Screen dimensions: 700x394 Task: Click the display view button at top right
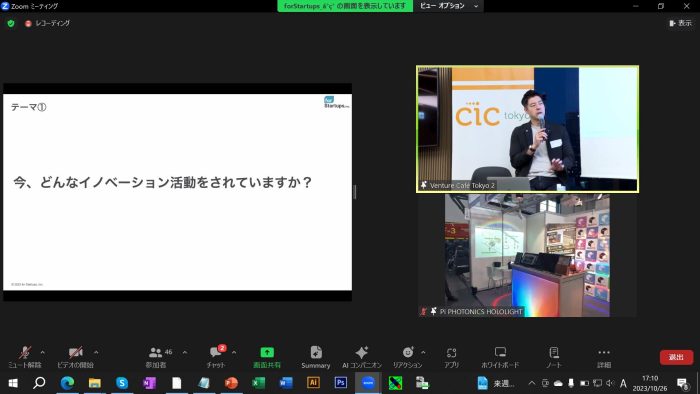point(680,23)
